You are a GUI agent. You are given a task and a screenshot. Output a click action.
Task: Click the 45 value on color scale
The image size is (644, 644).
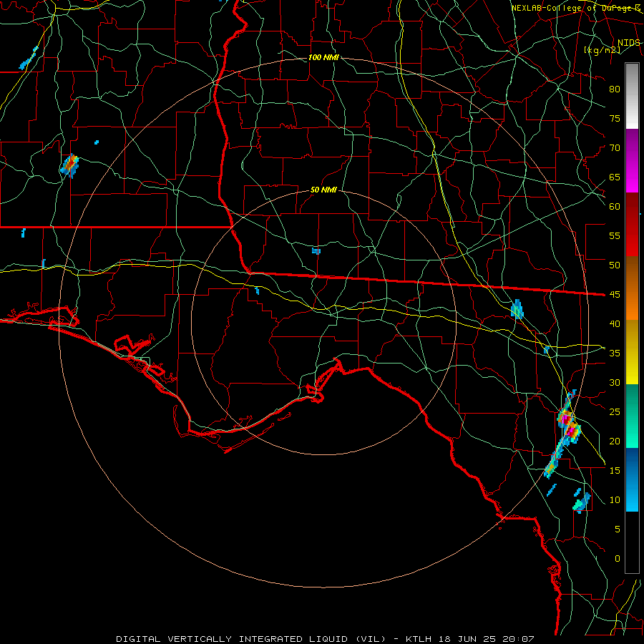615,295
